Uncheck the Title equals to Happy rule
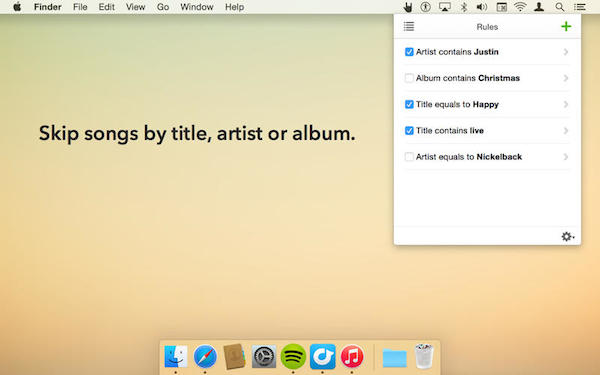This screenshot has width=600, height=375. tap(409, 104)
